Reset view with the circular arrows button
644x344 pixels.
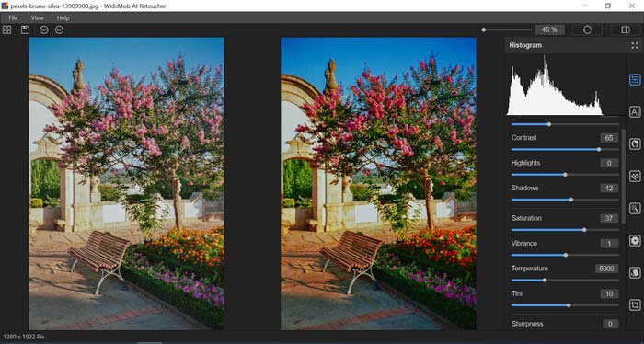tap(587, 29)
